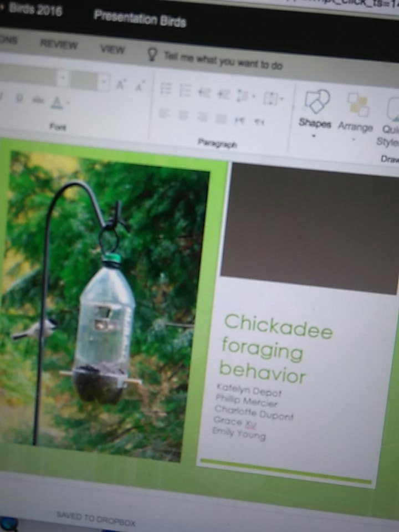399x532 pixels.
Task: Click the Paragraph group label
Action: coord(217,142)
